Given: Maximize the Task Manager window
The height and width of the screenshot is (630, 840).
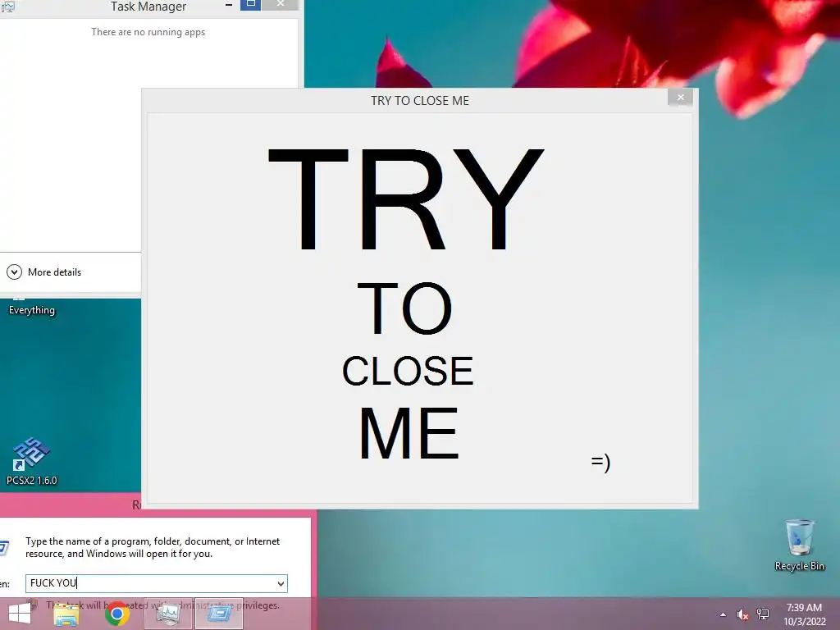Looking at the screenshot, I should coord(251,5).
